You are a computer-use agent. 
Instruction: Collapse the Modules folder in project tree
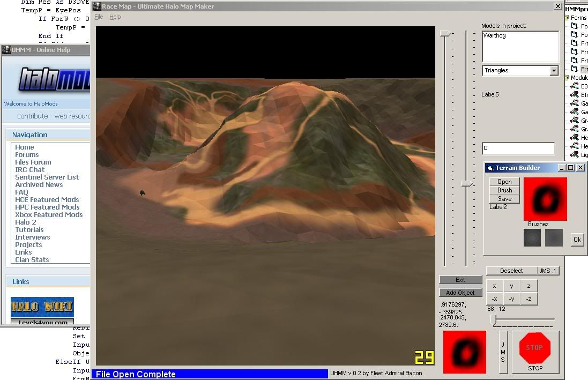[x=567, y=78]
